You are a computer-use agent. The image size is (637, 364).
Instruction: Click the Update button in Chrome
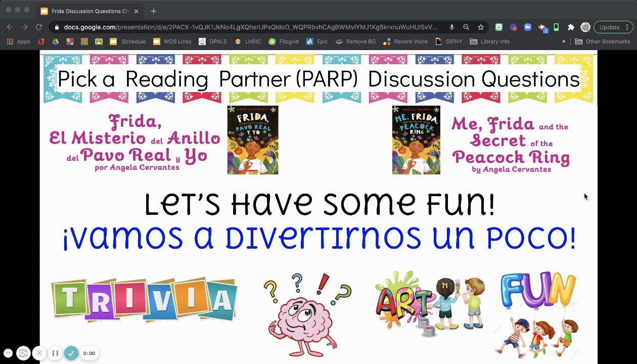[x=613, y=27]
